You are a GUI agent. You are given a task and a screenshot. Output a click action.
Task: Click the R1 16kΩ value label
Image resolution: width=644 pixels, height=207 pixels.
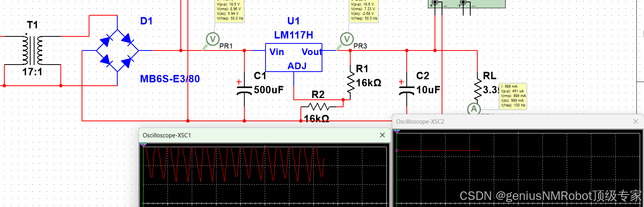(x=368, y=83)
